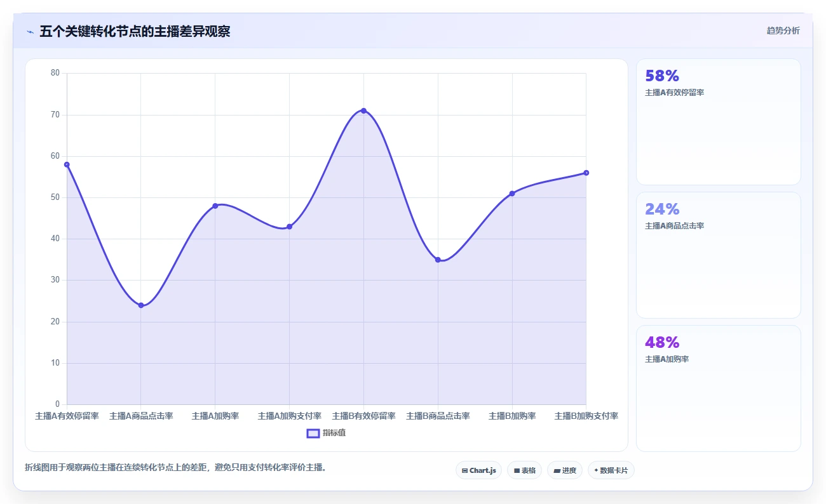
Task: Select the 主播B有效停留率 peak point at 71
Action: [x=363, y=110]
